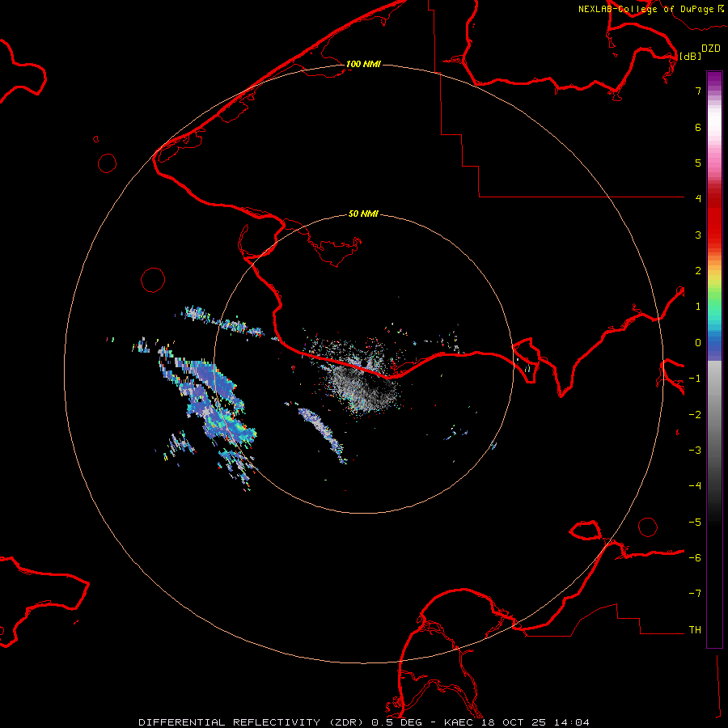Click the 14:04 timestamp in the caption
This screenshot has width=728, height=728.
574,722
